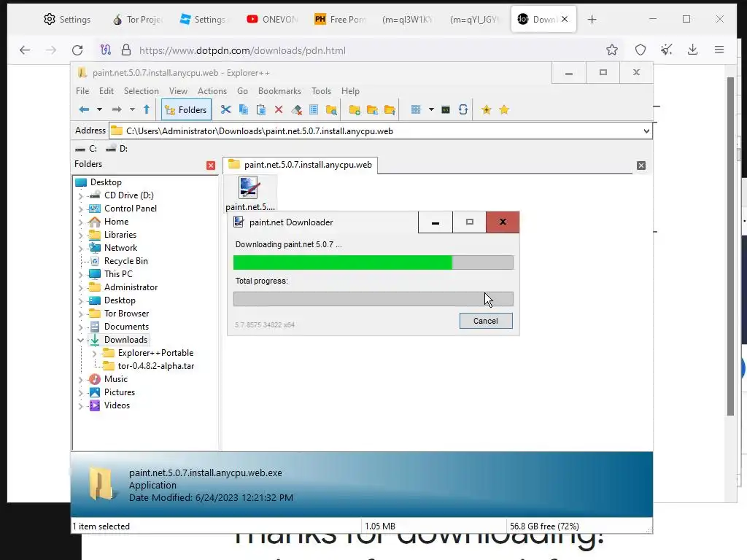Screen dimensions: 747x560
Task: Select the paint.net.5.0.7.install.anycpu.web folder tab
Action: click(x=300, y=165)
